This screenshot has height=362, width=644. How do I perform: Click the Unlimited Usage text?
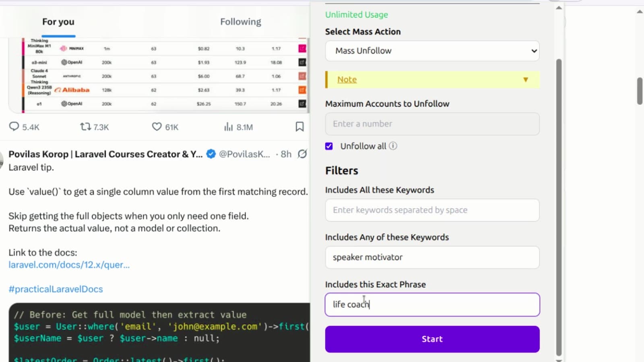coord(357,14)
